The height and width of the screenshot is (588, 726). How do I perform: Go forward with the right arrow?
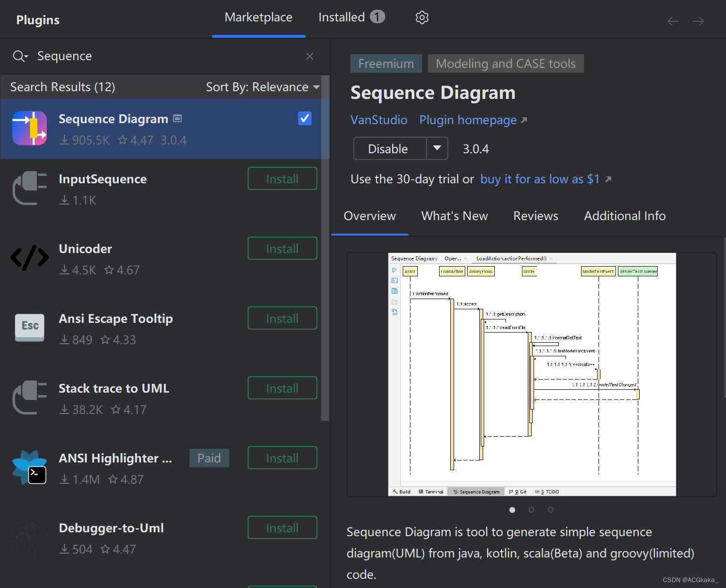[698, 21]
